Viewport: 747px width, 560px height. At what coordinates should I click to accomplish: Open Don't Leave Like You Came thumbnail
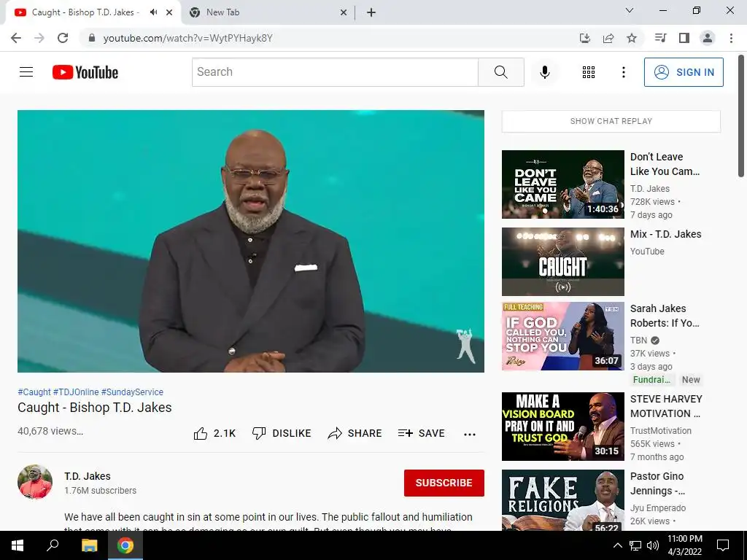click(563, 184)
